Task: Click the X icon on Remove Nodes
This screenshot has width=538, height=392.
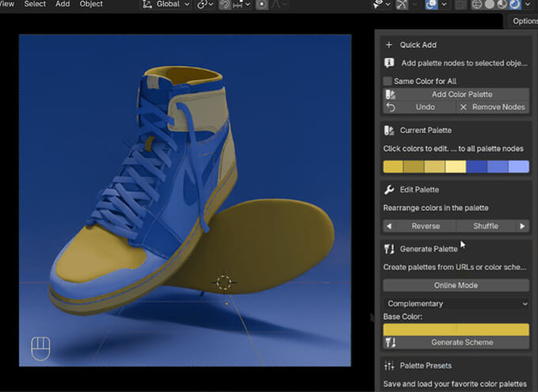Action: (464, 107)
